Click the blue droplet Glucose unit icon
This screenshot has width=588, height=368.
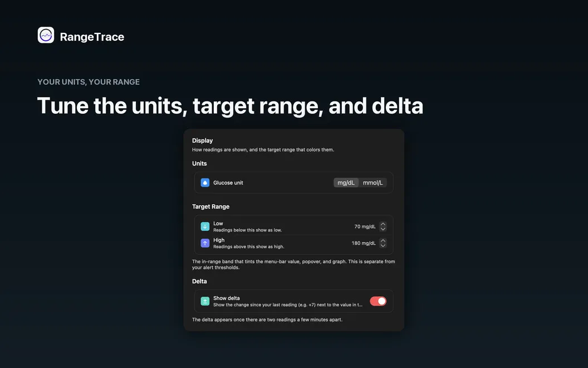pyautogui.click(x=205, y=182)
